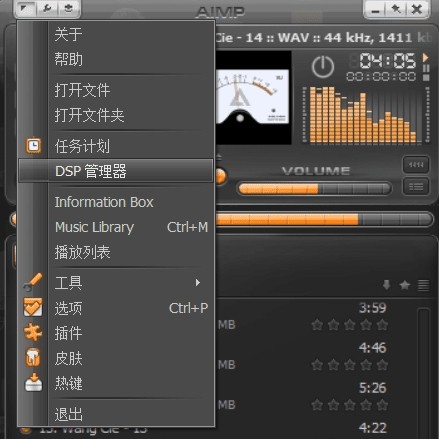Click the track progress seek bar
This screenshot has height=439, width=439.
coord(324,220)
